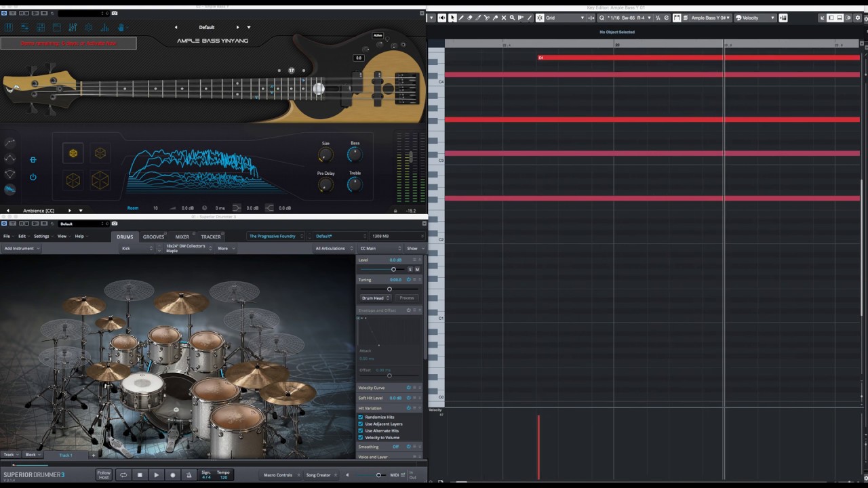Image resolution: width=868 pixels, height=488 pixels.
Task: Click the loop playback button in Superior Drummer
Action: pyautogui.click(x=123, y=474)
